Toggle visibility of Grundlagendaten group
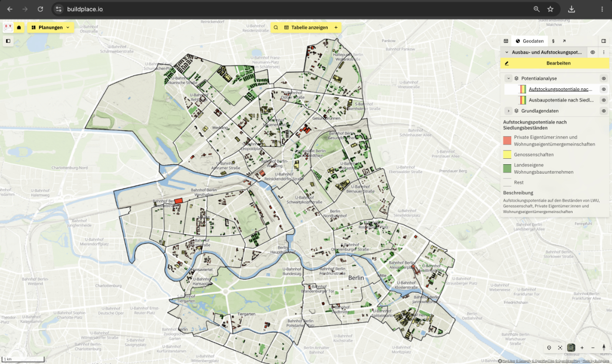The image size is (612, 364). (x=604, y=111)
